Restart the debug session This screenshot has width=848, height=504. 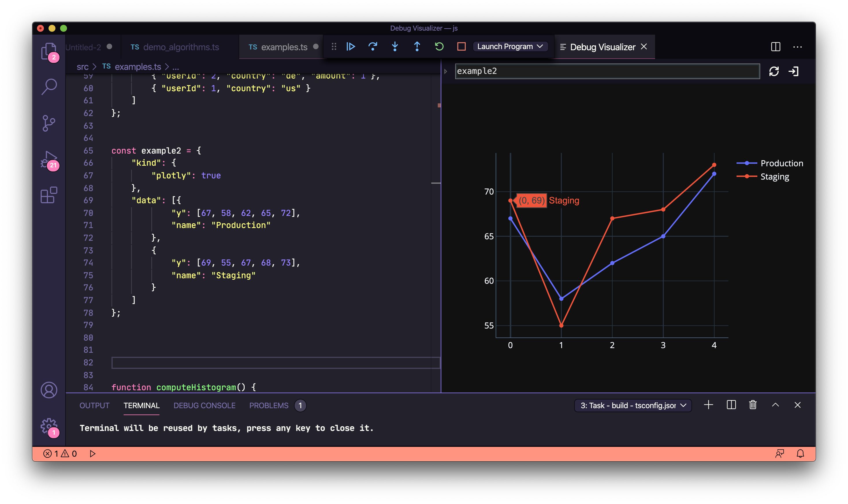439,46
